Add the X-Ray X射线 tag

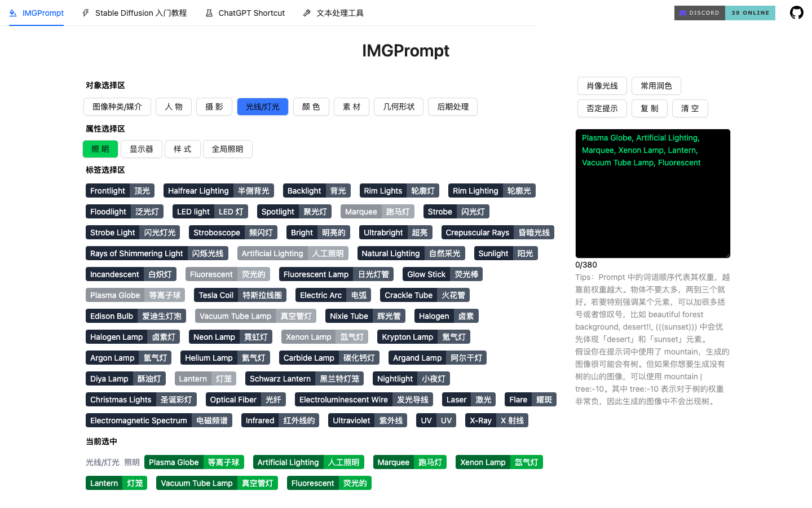click(x=497, y=421)
